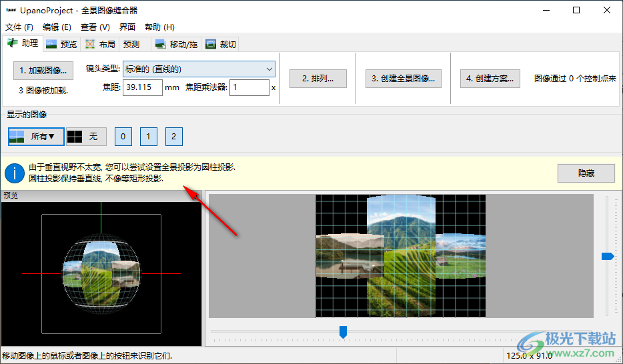
Task: Click the 助理 tab's green icon
Action: coord(13,43)
